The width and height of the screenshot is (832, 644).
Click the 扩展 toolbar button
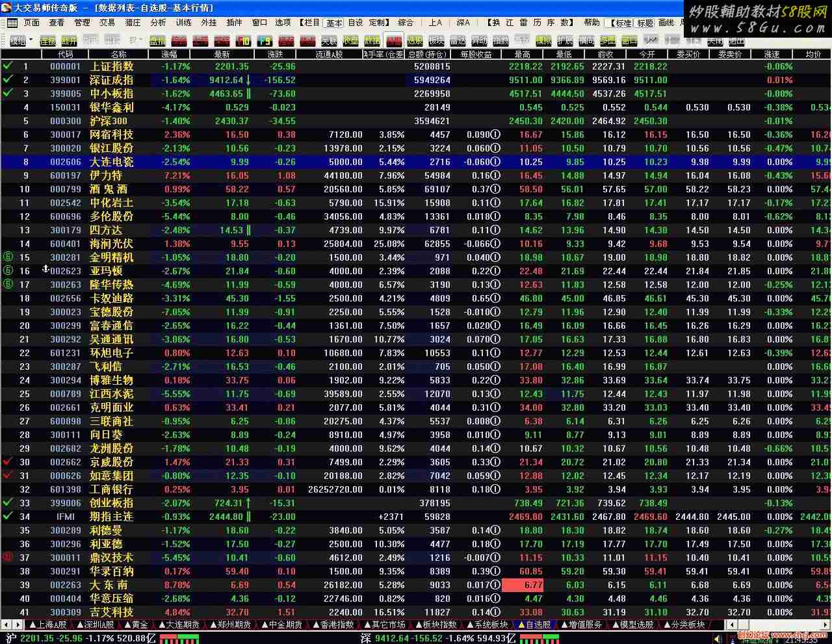click(565, 41)
